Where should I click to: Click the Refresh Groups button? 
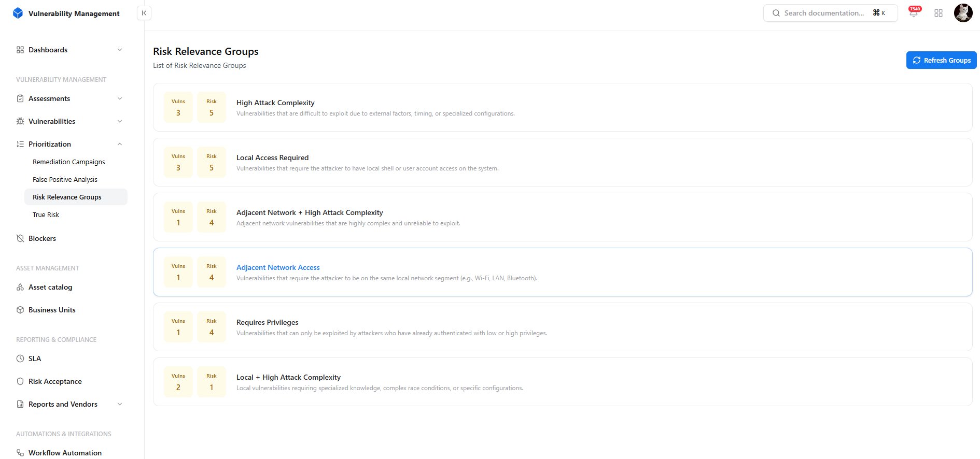pos(941,60)
